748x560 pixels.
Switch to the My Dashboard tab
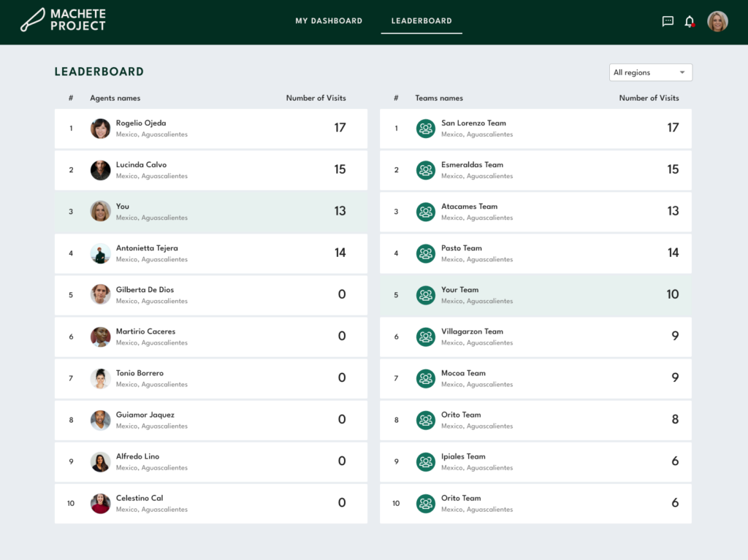329,21
